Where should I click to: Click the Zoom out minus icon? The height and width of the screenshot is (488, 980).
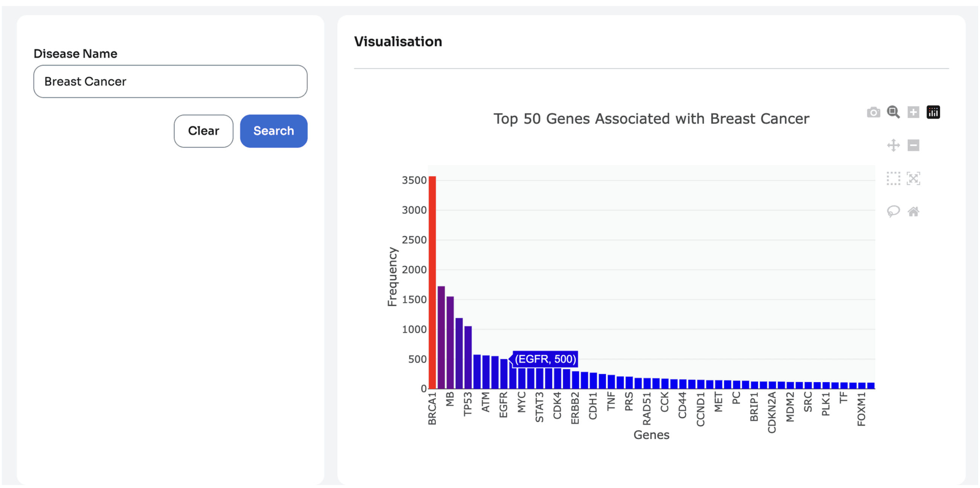point(913,145)
